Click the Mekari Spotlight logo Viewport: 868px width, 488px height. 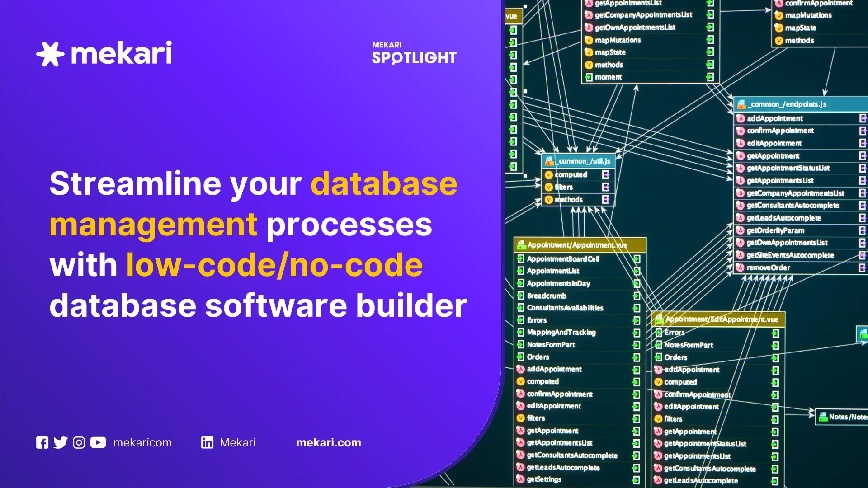pos(414,53)
